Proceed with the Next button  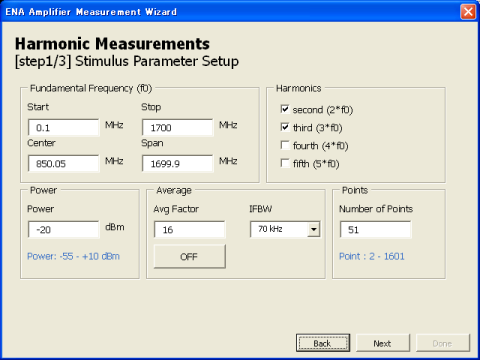pos(383,343)
